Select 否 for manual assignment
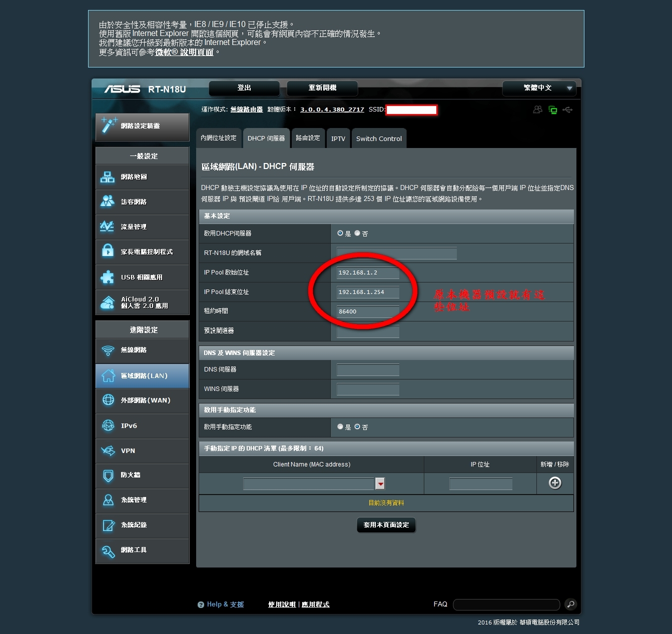Viewport: 672px width, 634px height. (357, 427)
